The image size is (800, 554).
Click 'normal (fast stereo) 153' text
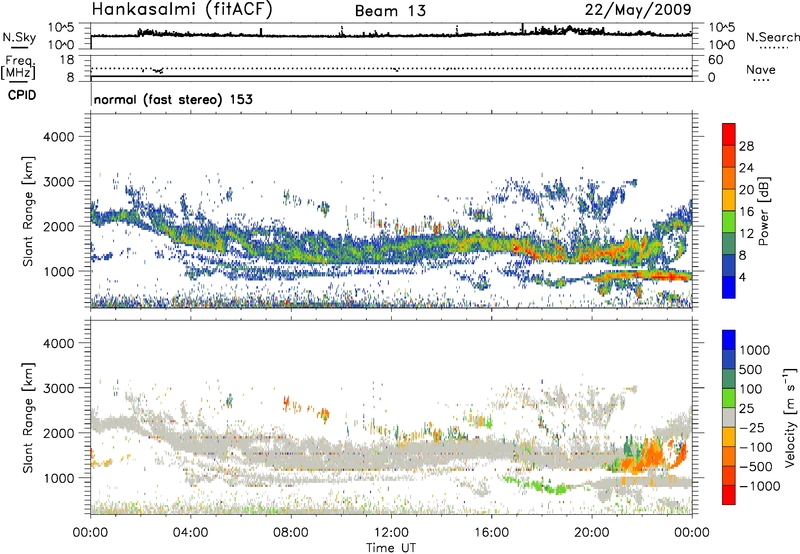[173, 99]
